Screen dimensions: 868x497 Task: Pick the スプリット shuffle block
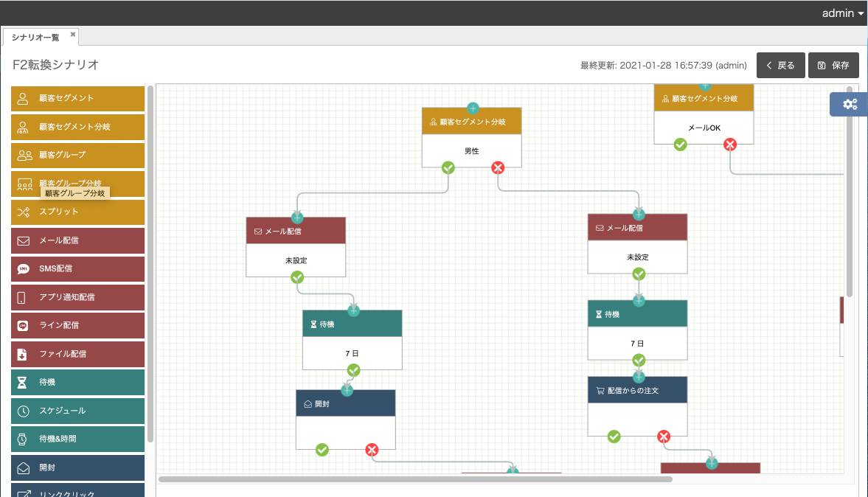point(77,212)
